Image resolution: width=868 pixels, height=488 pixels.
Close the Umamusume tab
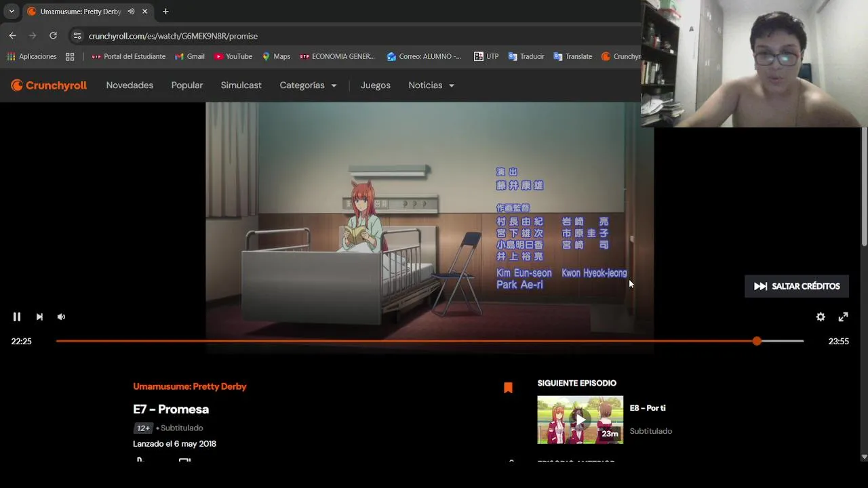tap(144, 12)
